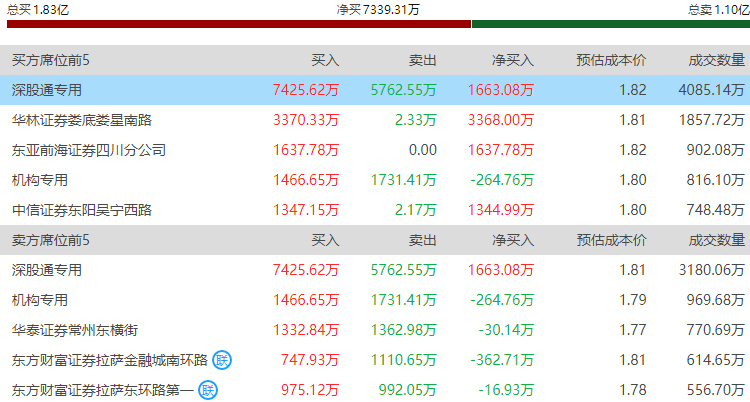Click the 1.78 estimated cost price

click(633, 390)
